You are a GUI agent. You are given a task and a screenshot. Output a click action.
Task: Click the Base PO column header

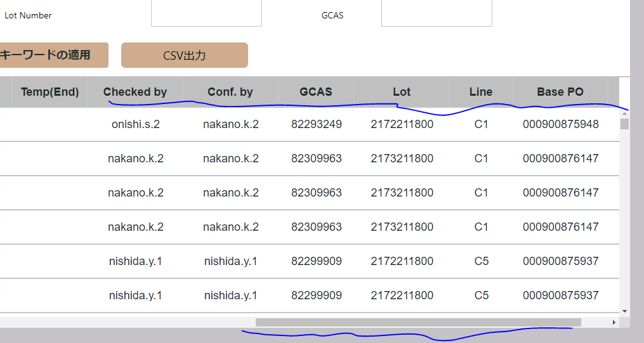point(560,92)
